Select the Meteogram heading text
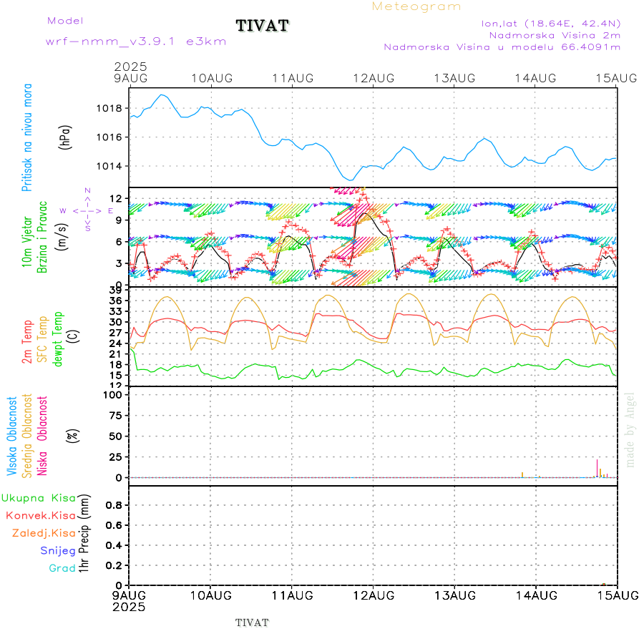The image size is (644, 644). point(416,6)
